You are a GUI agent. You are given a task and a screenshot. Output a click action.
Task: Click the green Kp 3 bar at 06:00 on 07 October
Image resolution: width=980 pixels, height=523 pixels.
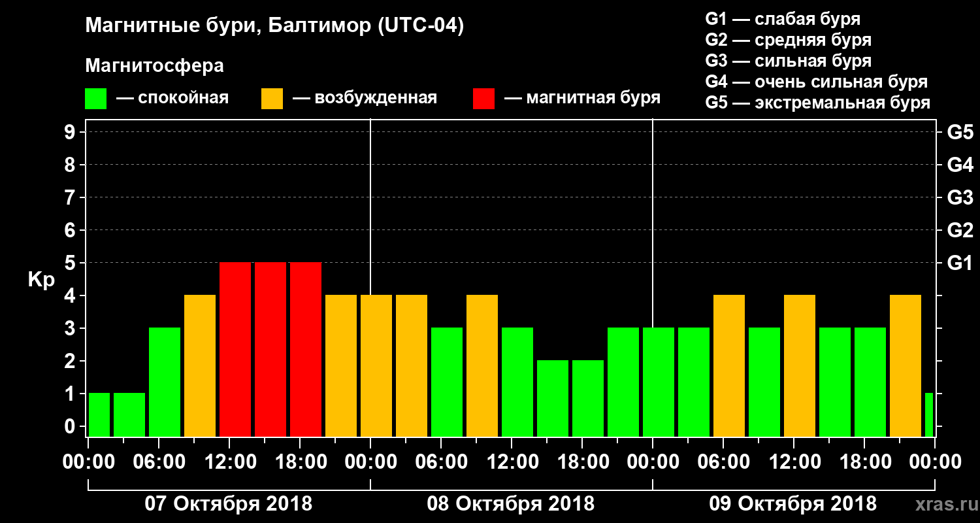165,382
